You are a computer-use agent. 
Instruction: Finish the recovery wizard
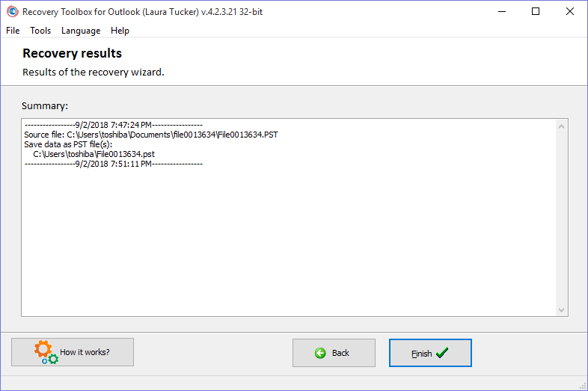pyautogui.click(x=430, y=353)
